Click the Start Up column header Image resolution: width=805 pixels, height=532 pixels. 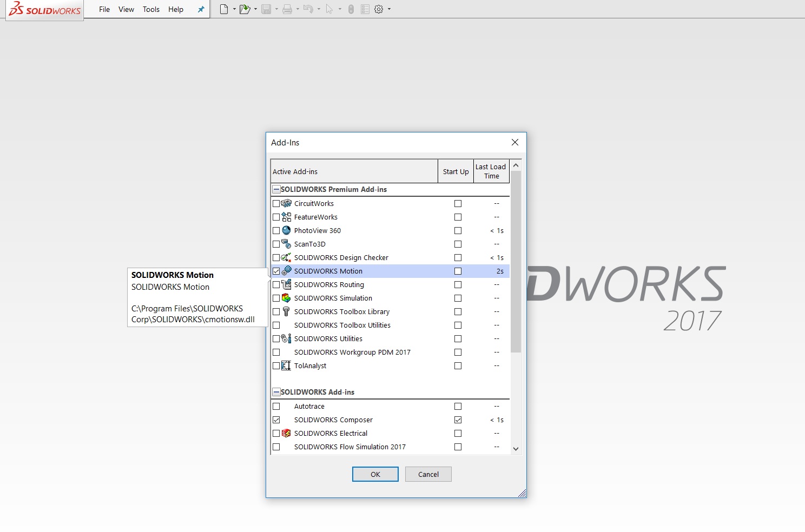(x=456, y=171)
